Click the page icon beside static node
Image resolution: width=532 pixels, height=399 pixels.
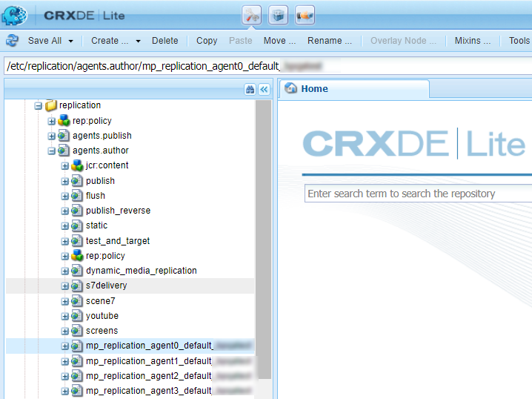77,225
